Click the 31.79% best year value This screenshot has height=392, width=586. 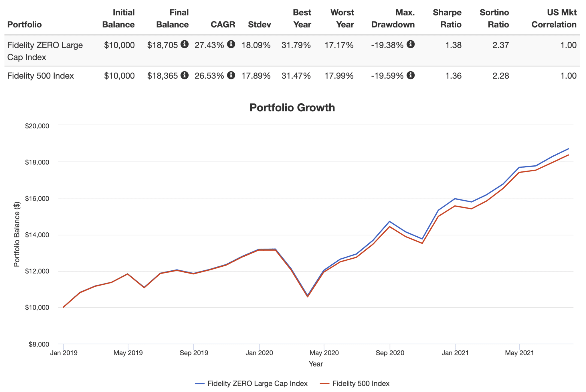296,45
